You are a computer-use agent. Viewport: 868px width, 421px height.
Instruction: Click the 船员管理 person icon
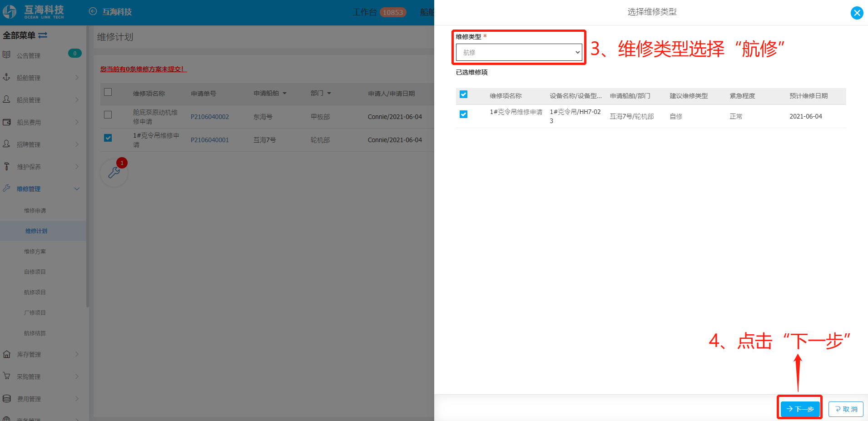(x=6, y=99)
